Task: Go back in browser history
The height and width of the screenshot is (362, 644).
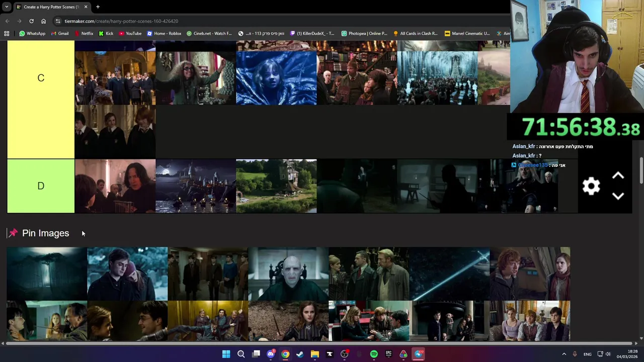Action: pos(7,21)
